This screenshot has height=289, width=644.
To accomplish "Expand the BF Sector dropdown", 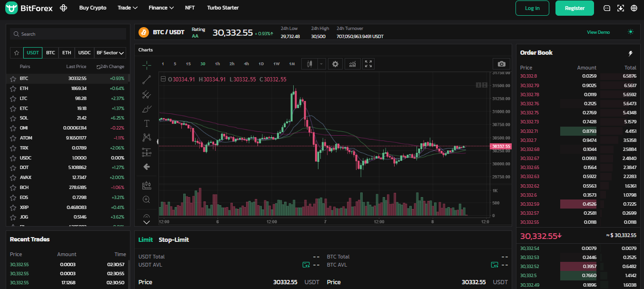I will click(x=110, y=53).
